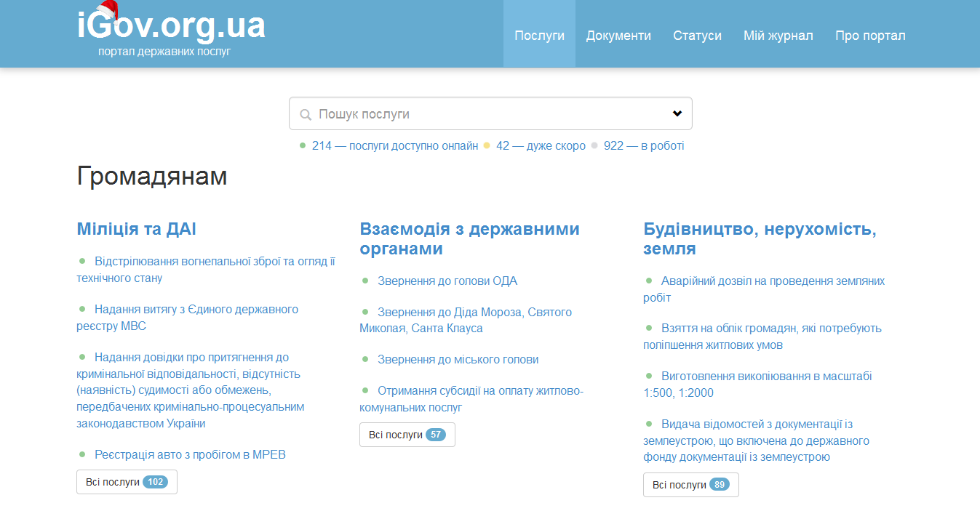Open Реєстрація авто з пробігом в МРЕВ
The height and width of the screenshot is (511, 980).
[x=191, y=454]
